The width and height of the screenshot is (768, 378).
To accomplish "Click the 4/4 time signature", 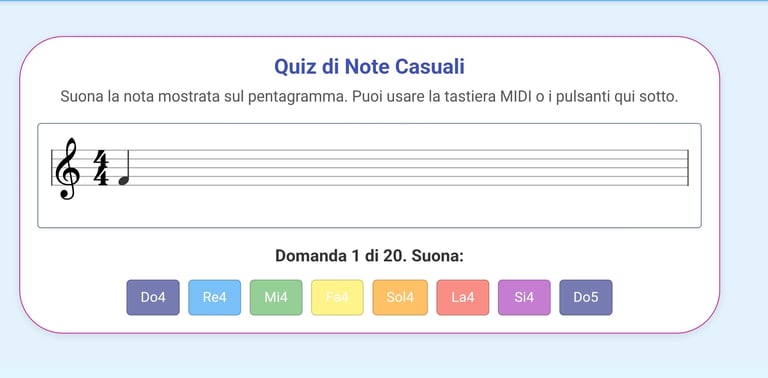I will [x=101, y=168].
